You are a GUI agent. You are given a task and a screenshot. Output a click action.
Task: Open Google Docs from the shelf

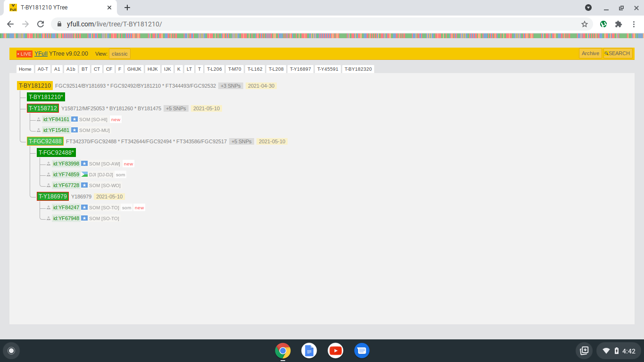click(309, 351)
